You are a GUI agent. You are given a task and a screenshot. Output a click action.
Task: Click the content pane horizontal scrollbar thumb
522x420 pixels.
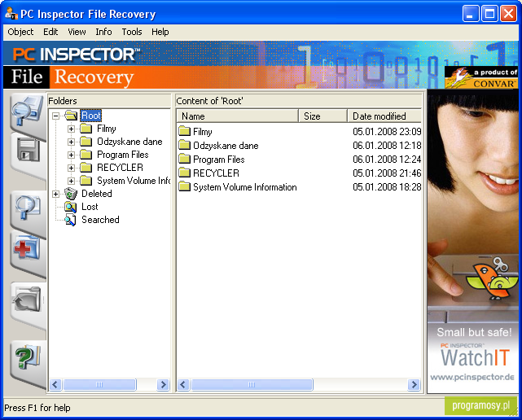[252, 385]
